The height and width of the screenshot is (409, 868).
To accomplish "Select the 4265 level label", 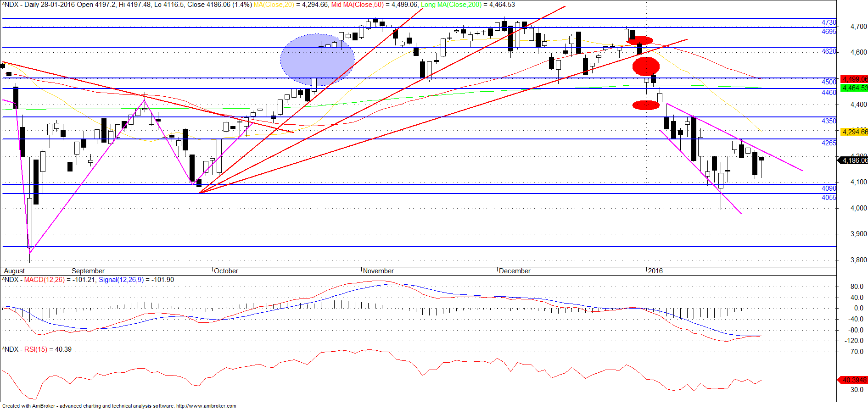I will point(829,143).
